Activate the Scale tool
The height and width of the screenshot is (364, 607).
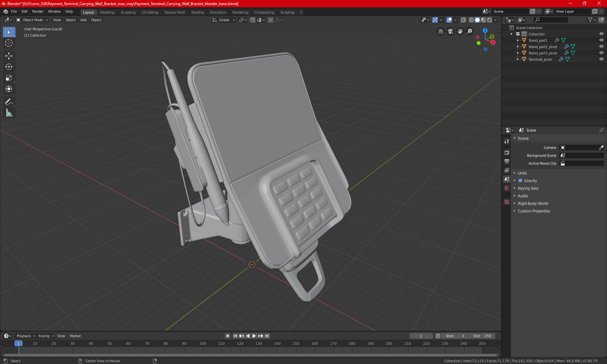(x=9, y=78)
